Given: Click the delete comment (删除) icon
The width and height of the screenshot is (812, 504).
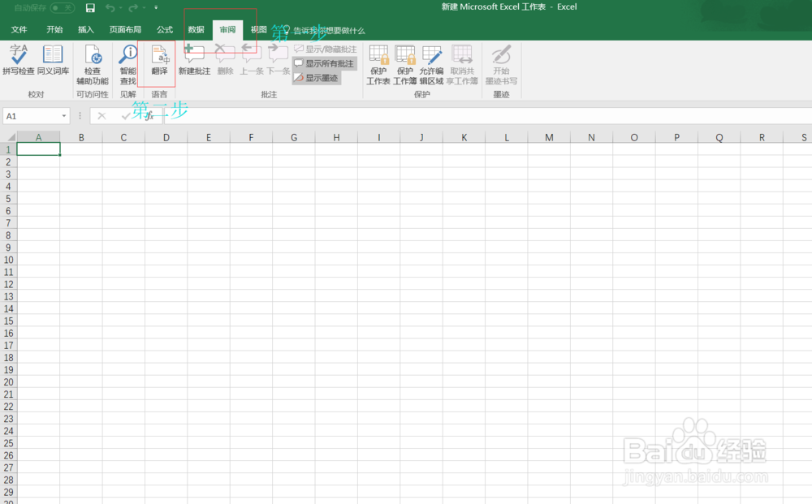Looking at the screenshot, I should tap(225, 59).
